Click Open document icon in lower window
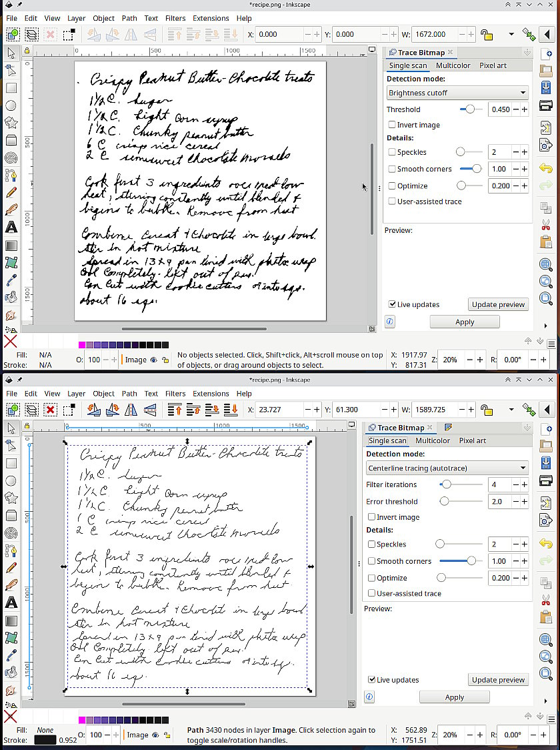Viewport: 560px width, 750px height. click(x=545, y=446)
